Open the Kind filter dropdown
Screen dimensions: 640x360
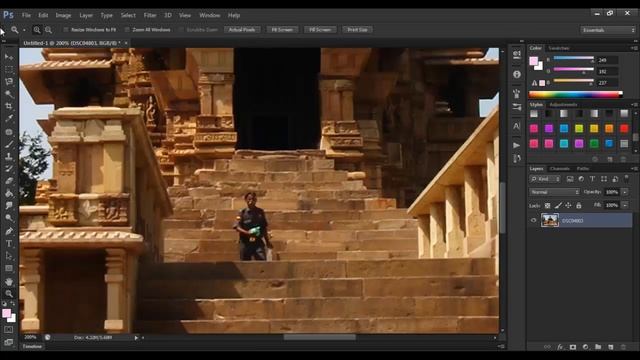[x=545, y=179]
